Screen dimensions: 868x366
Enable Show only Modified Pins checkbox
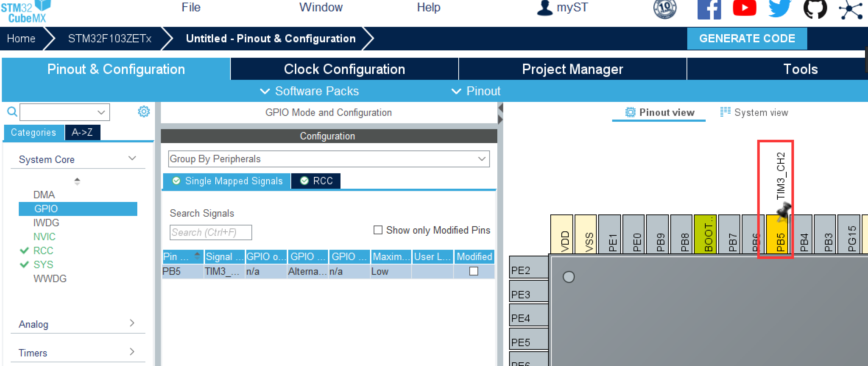378,230
